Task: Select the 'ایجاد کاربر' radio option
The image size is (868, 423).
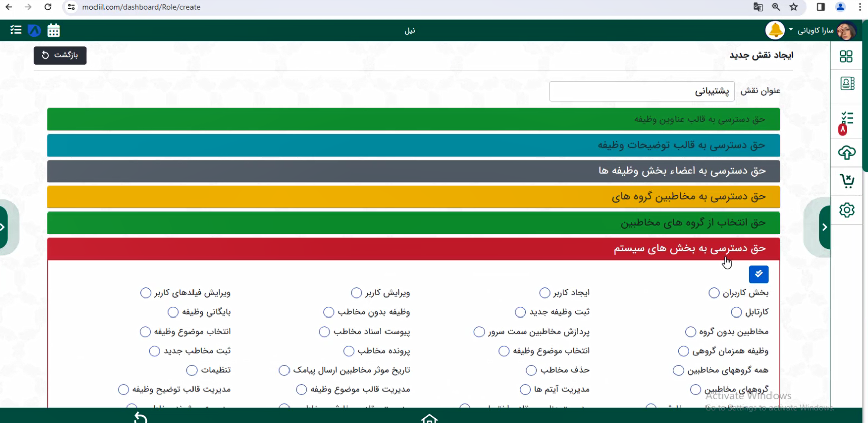Action: (545, 293)
